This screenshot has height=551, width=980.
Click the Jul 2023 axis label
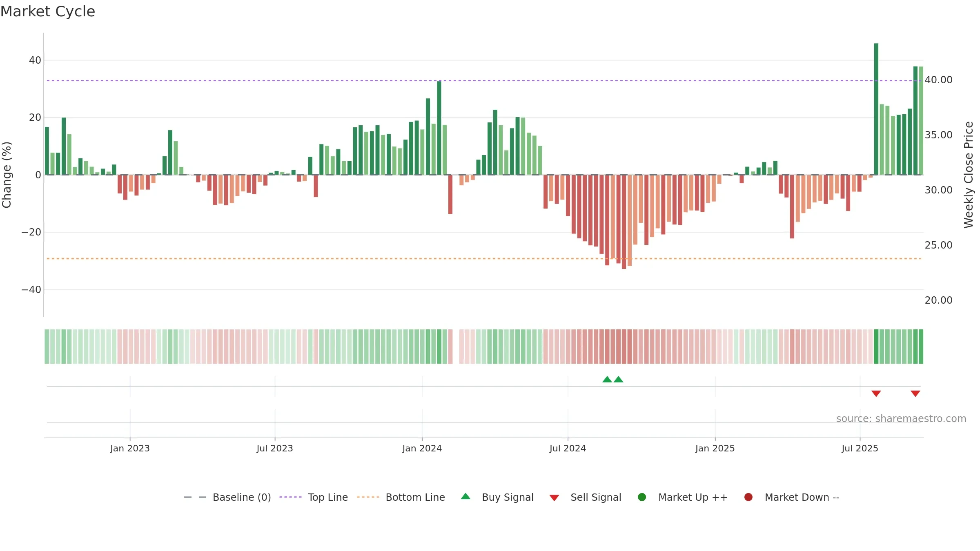tap(275, 448)
